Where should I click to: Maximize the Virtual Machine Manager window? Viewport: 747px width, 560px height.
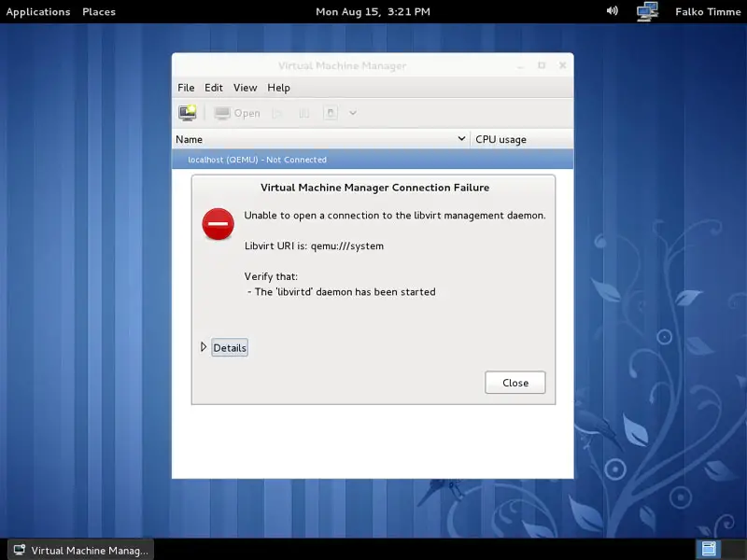tap(542, 65)
